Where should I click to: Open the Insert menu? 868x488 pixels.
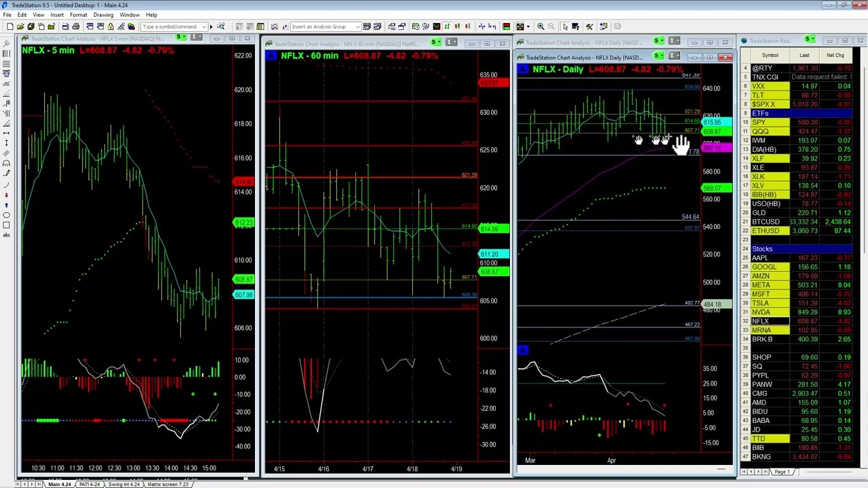57,15
